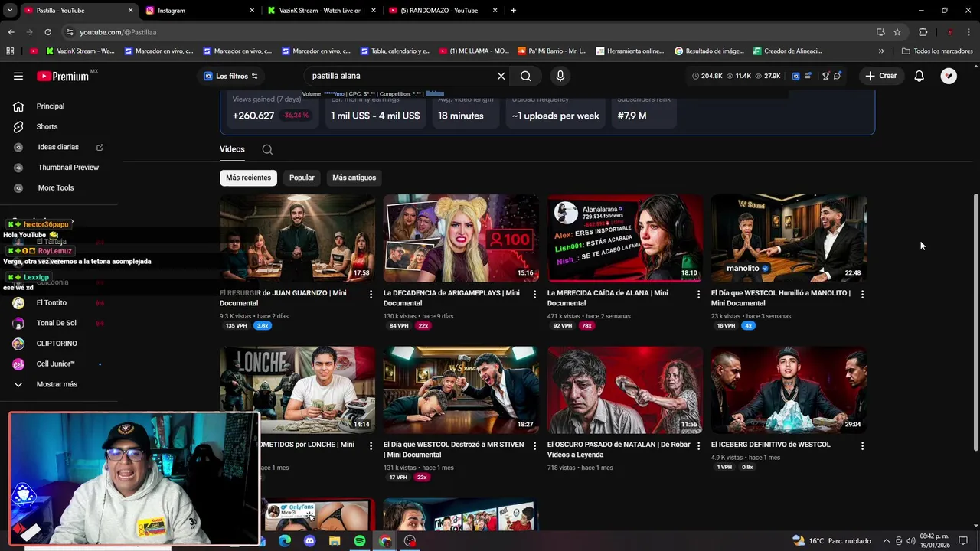Open El ICEBERG DEFINITIVO de WESTCOL title
The width and height of the screenshot is (980, 551).
pyautogui.click(x=770, y=444)
